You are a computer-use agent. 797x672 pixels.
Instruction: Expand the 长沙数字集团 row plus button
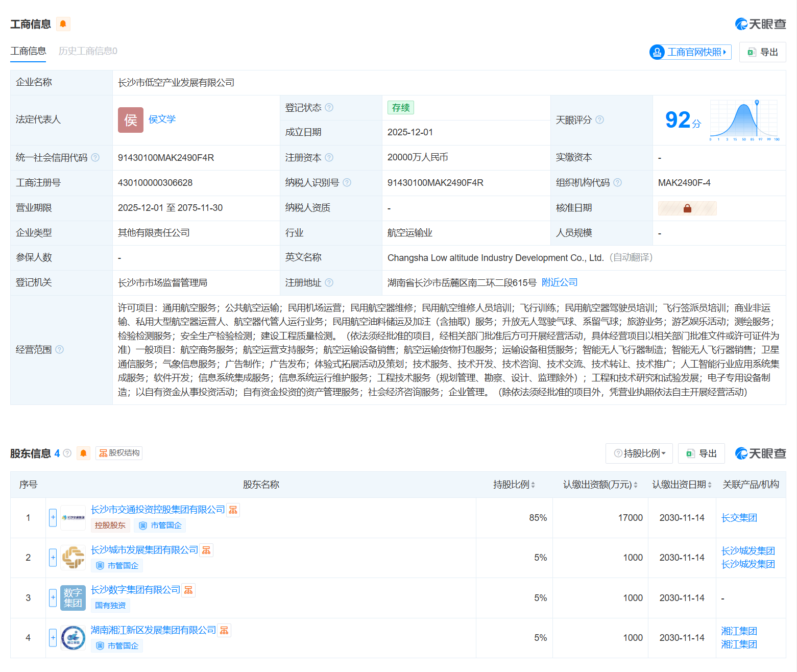click(x=53, y=598)
